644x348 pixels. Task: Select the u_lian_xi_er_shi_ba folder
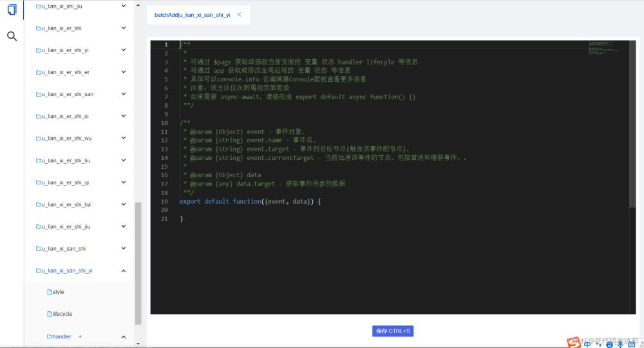point(63,204)
